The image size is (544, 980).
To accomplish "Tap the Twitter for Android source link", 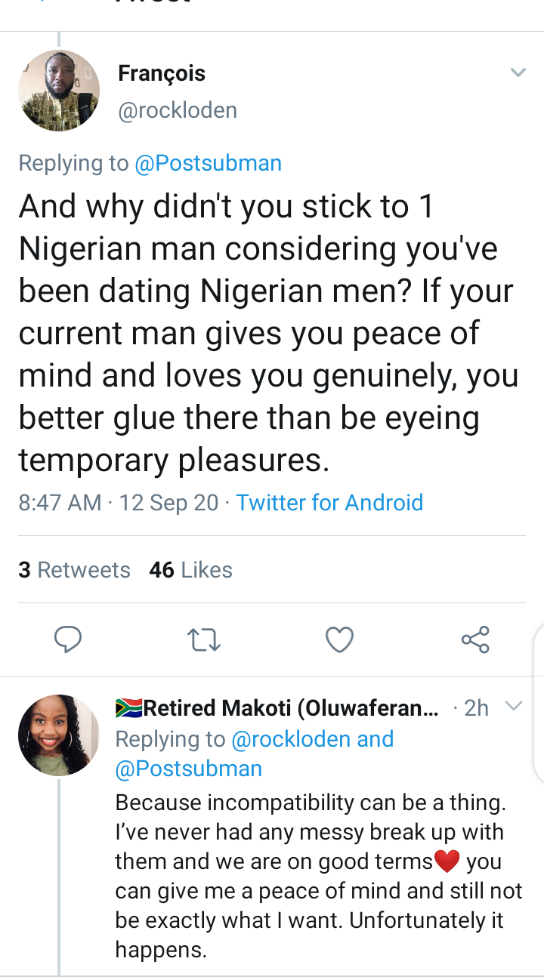I will tap(329, 503).
